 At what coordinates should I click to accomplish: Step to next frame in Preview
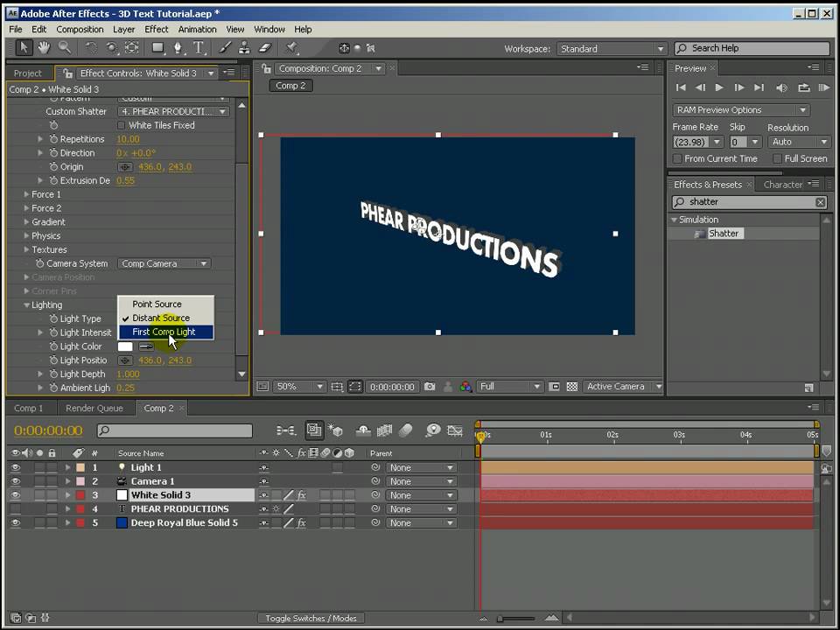(x=739, y=87)
